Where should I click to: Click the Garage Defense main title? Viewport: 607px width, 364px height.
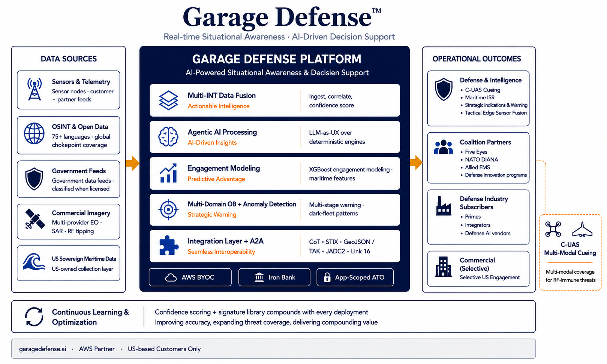(x=282, y=17)
